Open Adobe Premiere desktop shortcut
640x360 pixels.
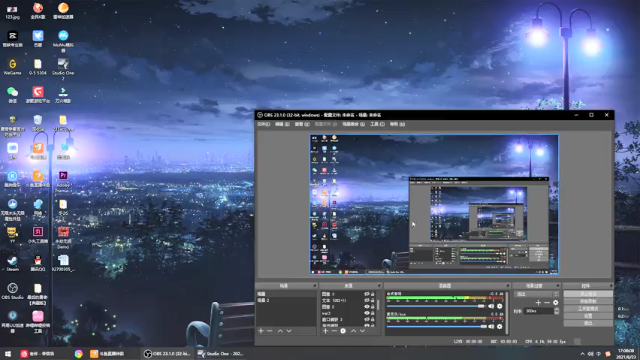[x=63, y=182]
